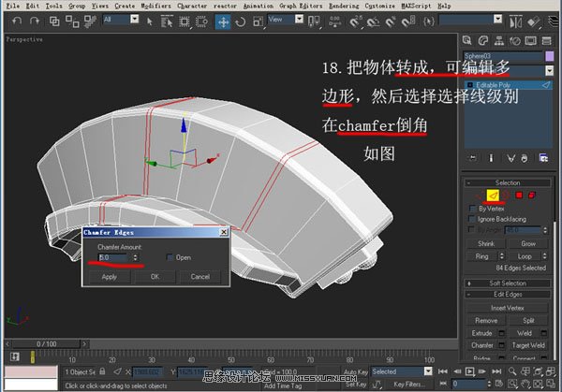Select Vertex sub-object level icon
562x392 pixels.
click(479, 196)
